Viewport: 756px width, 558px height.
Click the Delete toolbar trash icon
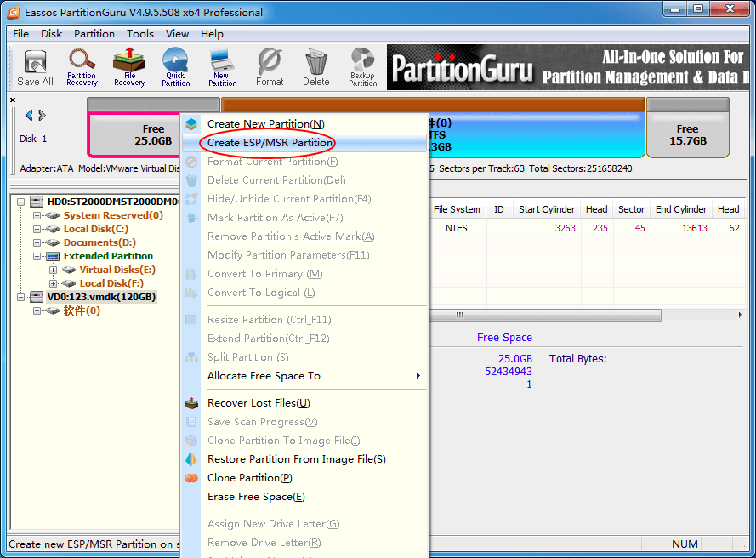click(315, 68)
